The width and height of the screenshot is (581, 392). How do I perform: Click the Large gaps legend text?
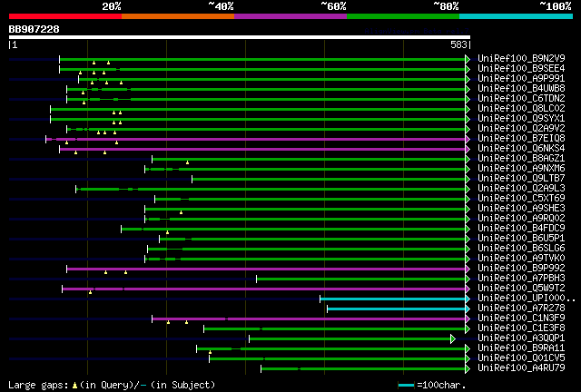point(112,385)
